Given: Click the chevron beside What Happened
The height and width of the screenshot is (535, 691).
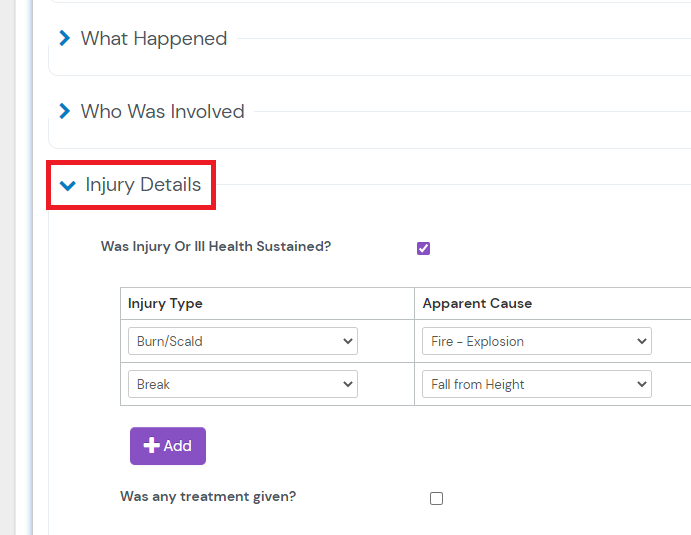Looking at the screenshot, I should click(x=65, y=38).
